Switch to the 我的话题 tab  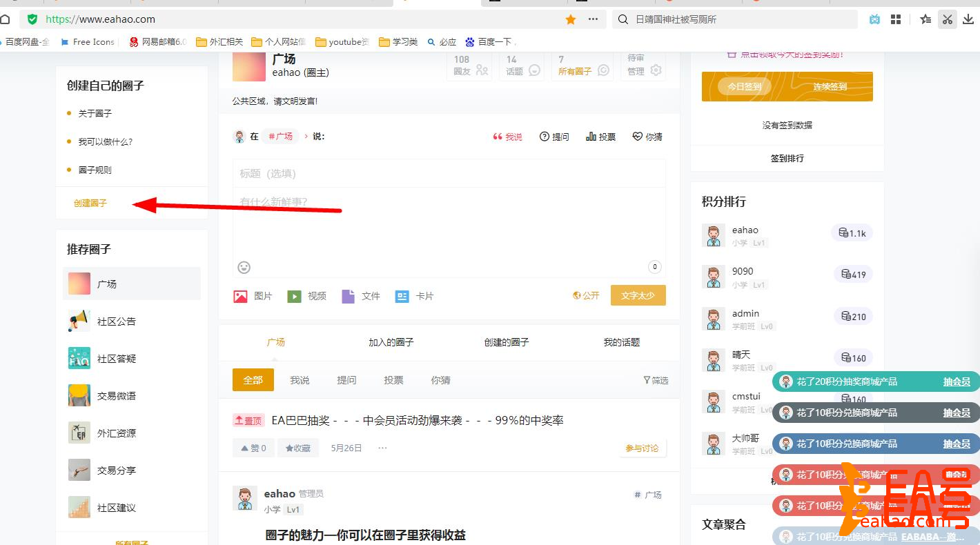(x=621, y=342)
